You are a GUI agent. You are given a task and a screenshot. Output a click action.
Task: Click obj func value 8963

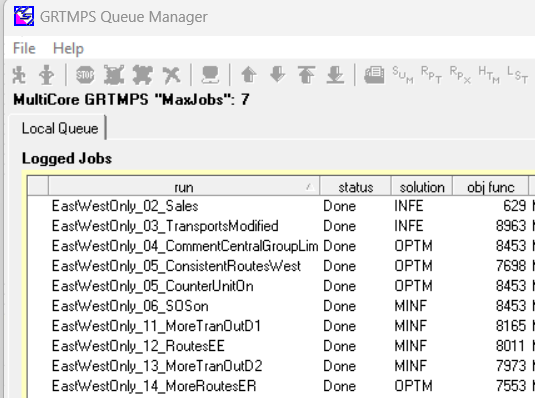click(511, 226)
